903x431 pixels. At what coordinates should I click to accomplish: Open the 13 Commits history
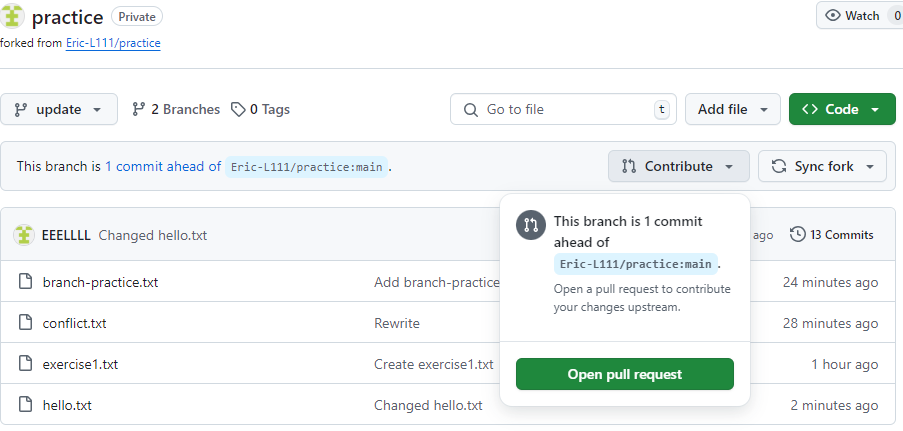pyautogui.click(x=832, y=235)
